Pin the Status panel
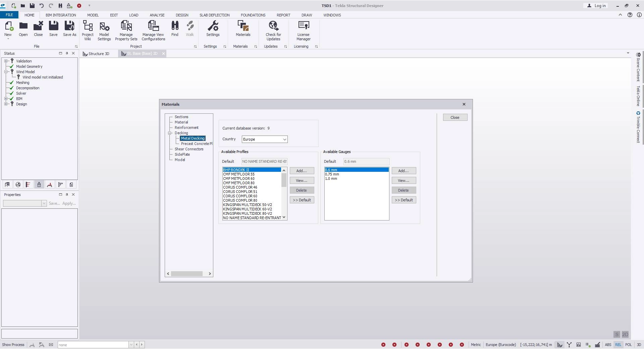644x349 pixels. (67, 53)
